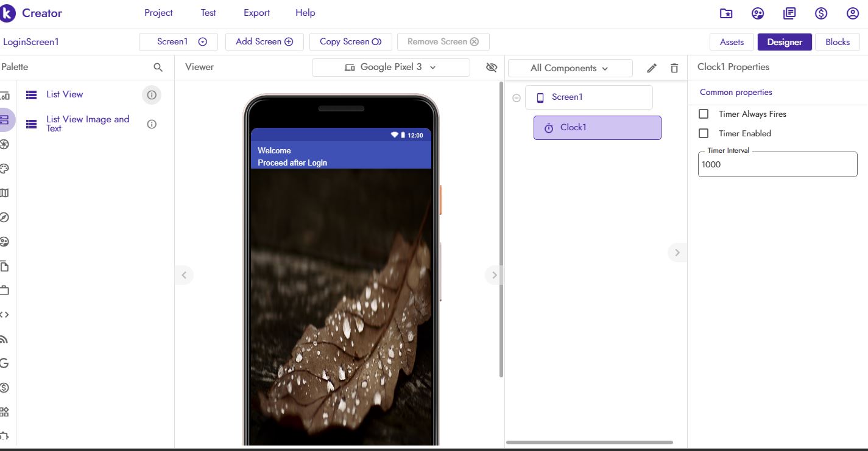Select Screen1 in the component tree
This screenshot has height=451, width=868.
589,97
